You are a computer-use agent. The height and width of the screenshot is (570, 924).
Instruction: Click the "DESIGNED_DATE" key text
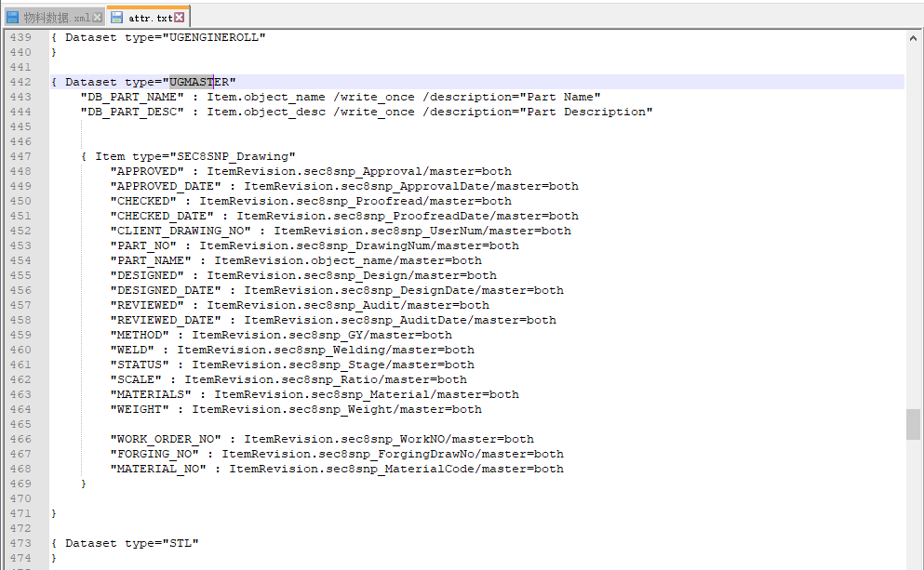click(166, 290)
